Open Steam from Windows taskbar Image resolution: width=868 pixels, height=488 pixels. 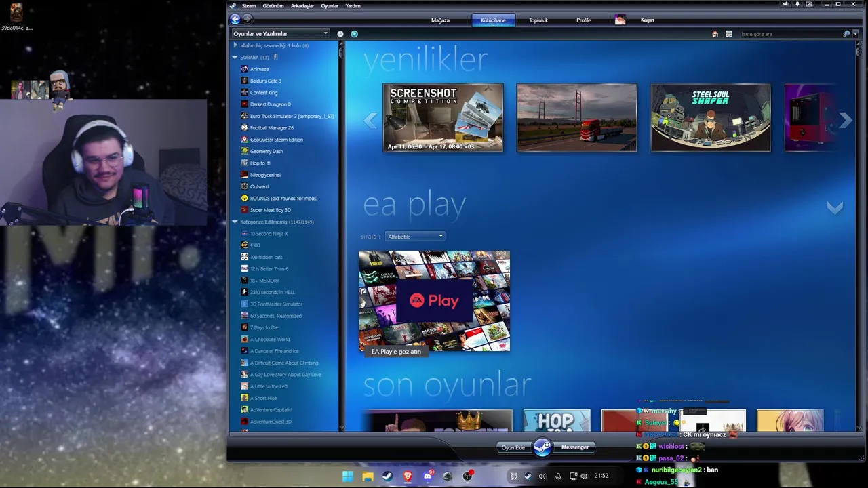pyautogui.click(x=387, y=476)
